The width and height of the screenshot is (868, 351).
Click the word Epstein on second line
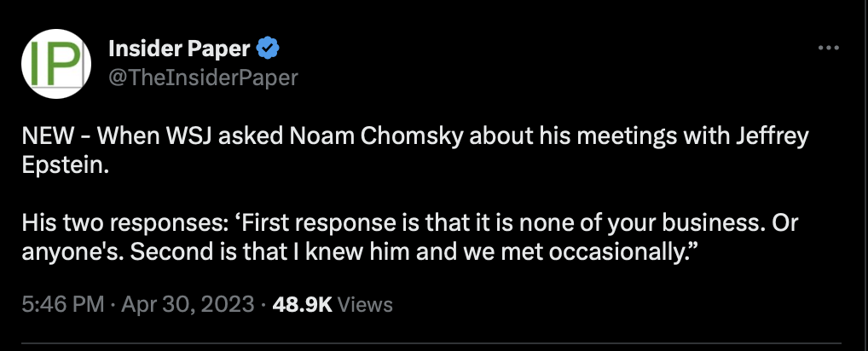[62, 165]
